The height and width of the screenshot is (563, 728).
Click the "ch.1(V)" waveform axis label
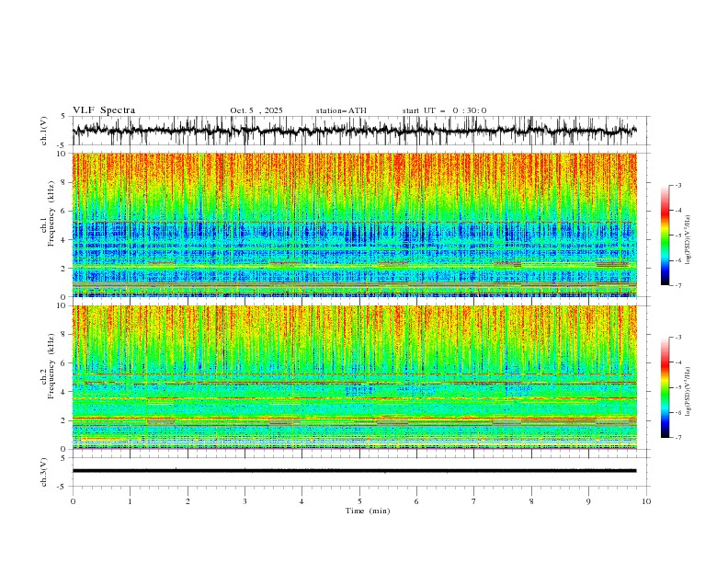[x=44, y=131]
